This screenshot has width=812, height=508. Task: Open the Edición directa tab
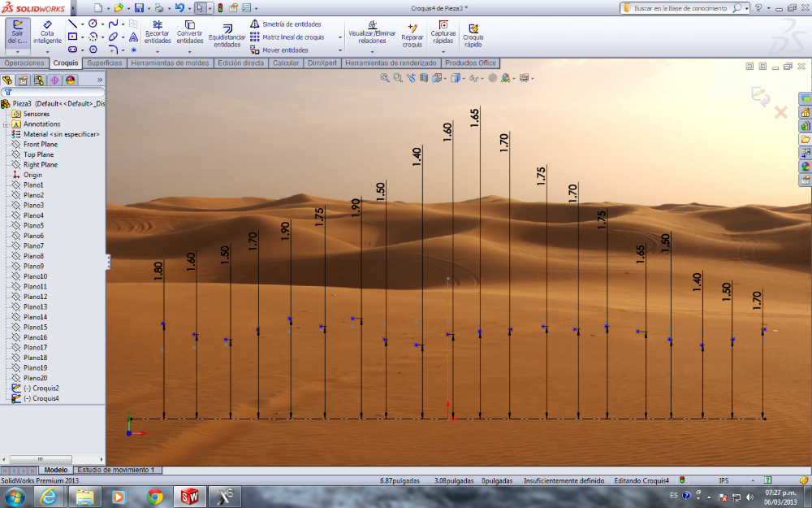(241, 63)
